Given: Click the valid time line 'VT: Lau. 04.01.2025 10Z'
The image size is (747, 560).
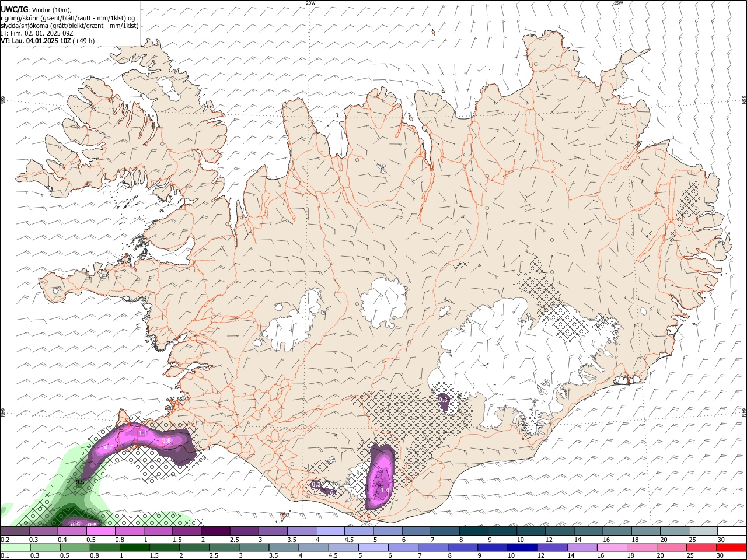Looking at the screenshot, I should [36, 41].
